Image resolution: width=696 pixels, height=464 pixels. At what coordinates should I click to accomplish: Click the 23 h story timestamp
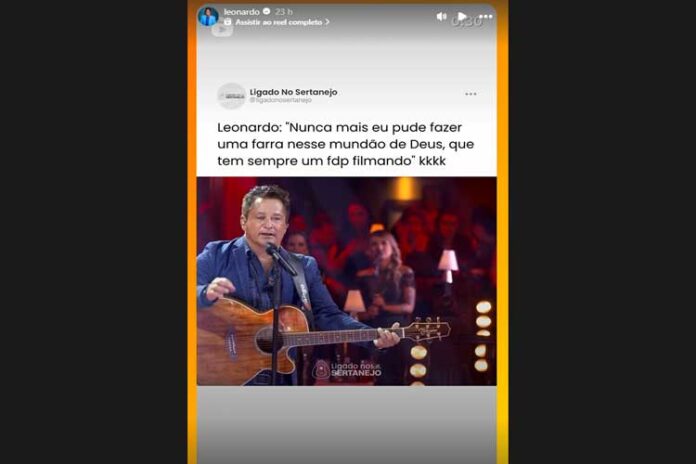pyautogui.click(x=284, y=12)
